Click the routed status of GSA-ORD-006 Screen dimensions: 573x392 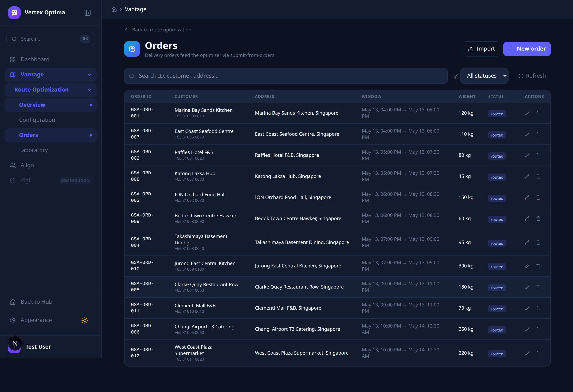[497, 330]
